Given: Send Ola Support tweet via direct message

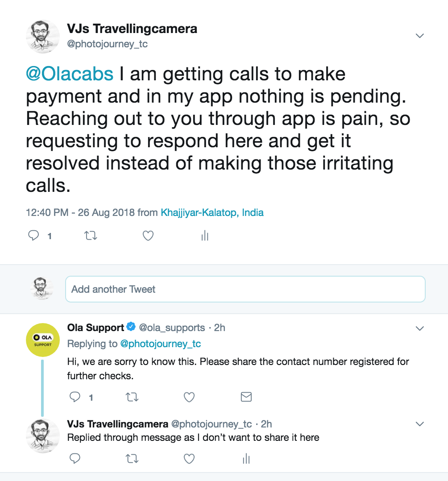Looking at the screenshot, I should pyautogui.click(x=246, y=397).
